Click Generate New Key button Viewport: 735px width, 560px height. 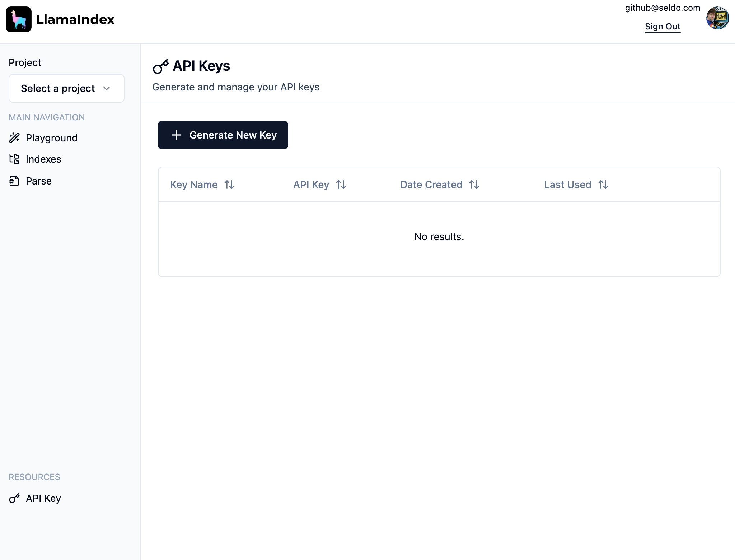pyautogui.click(x=223, y=135)
